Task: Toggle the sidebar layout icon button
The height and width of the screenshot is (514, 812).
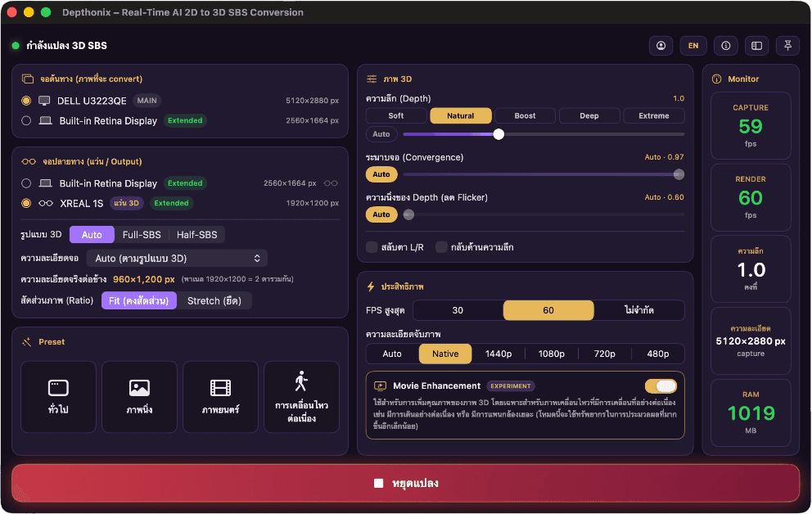Action: [756, 46]
